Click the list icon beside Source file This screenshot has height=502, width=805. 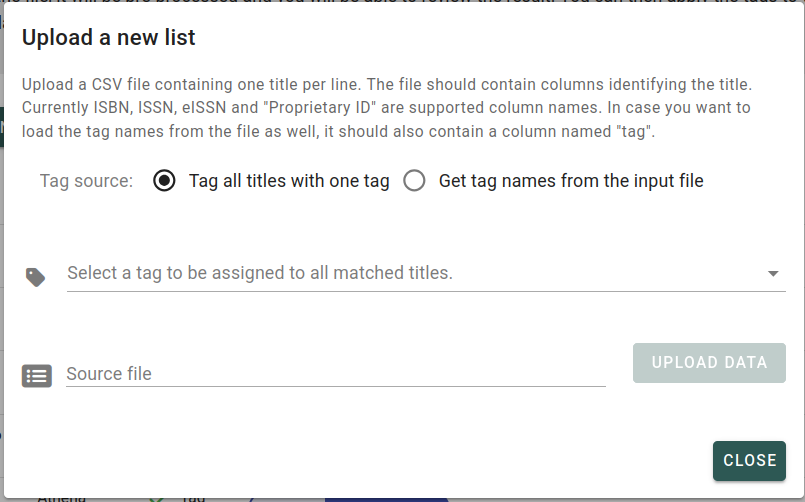(37, 376)
